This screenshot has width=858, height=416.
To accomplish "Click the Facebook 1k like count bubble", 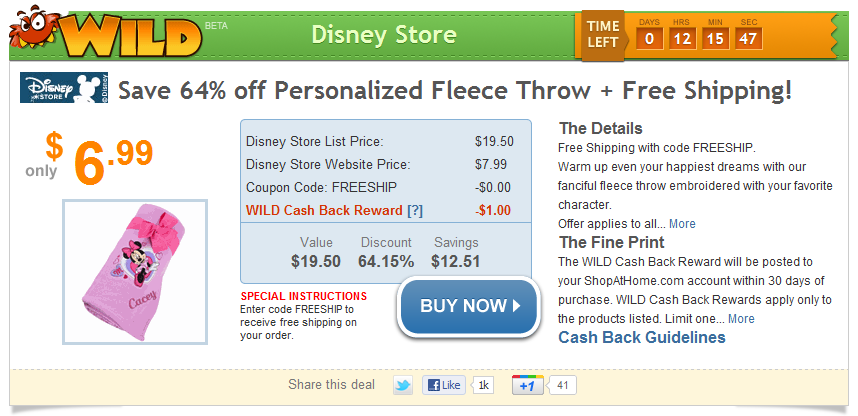I will [483, 385].
